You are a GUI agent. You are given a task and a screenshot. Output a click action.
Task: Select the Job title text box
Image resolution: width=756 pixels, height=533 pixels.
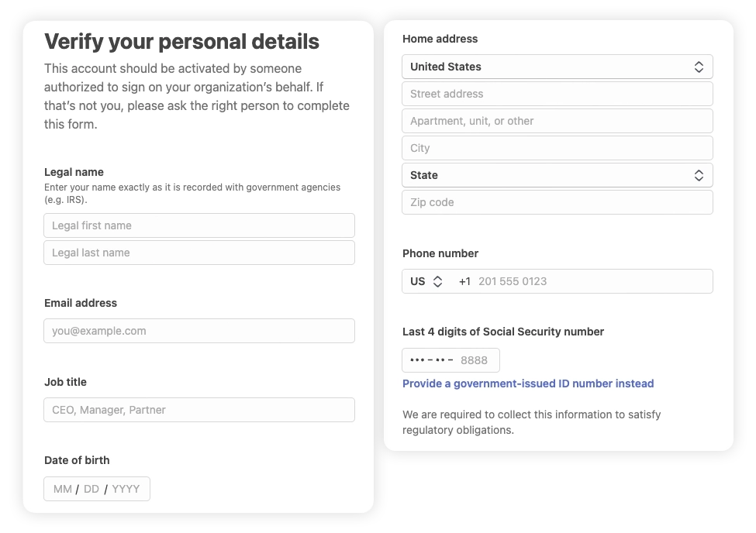tap(199, 410)
